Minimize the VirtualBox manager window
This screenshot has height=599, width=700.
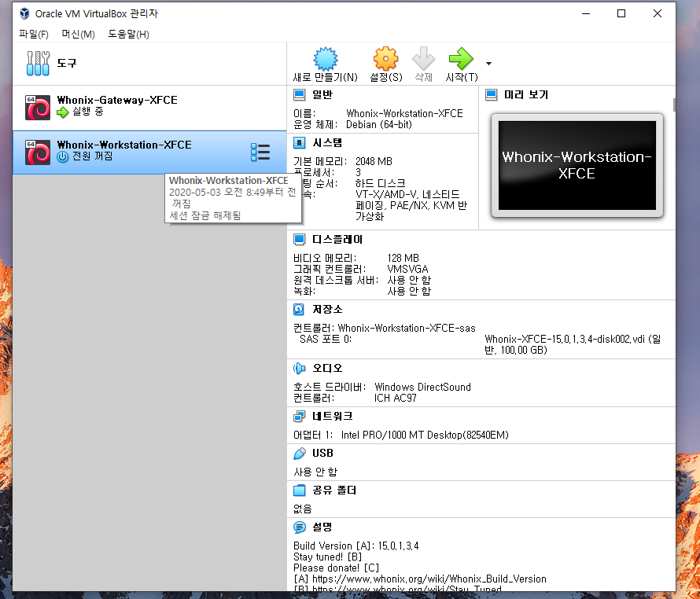point(586,13)
